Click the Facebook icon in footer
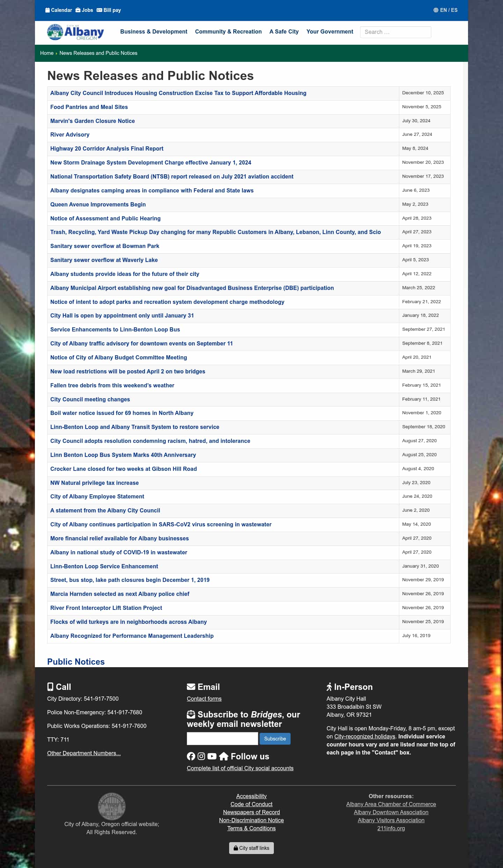Viewport: 503px width, 868px height. point(191,756)
